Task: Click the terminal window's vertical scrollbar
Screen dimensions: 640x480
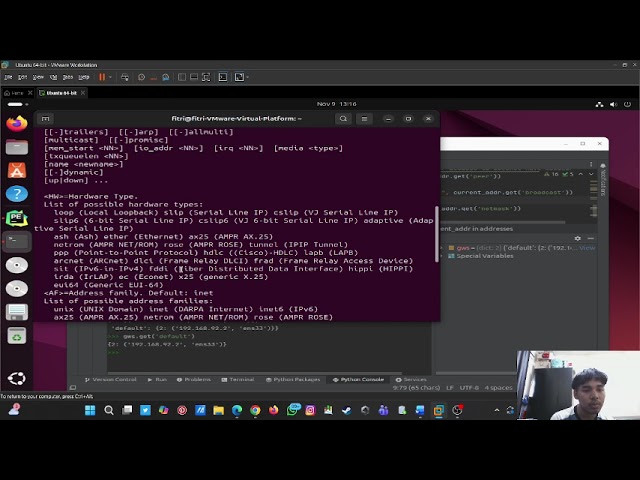Action: 437,234
